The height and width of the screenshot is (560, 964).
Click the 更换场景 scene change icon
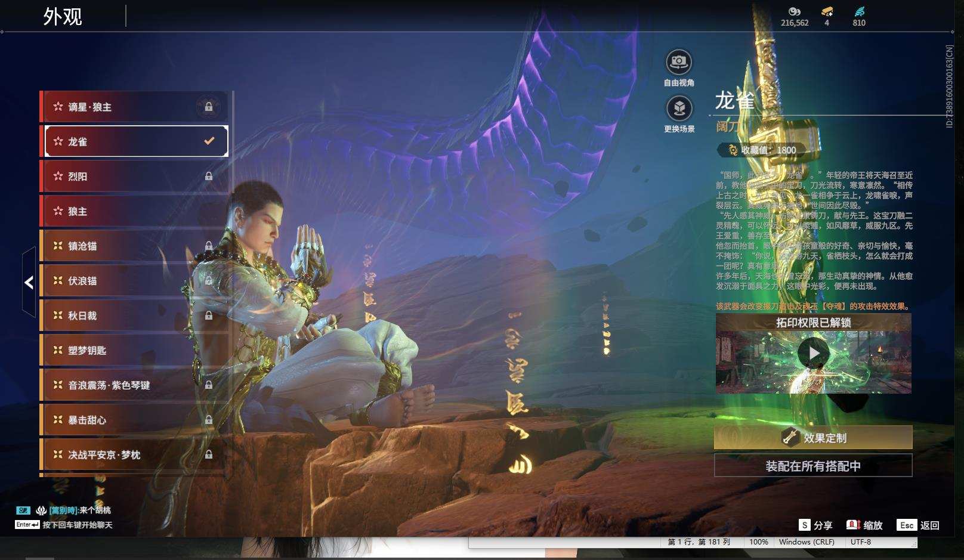click(679, 109)
